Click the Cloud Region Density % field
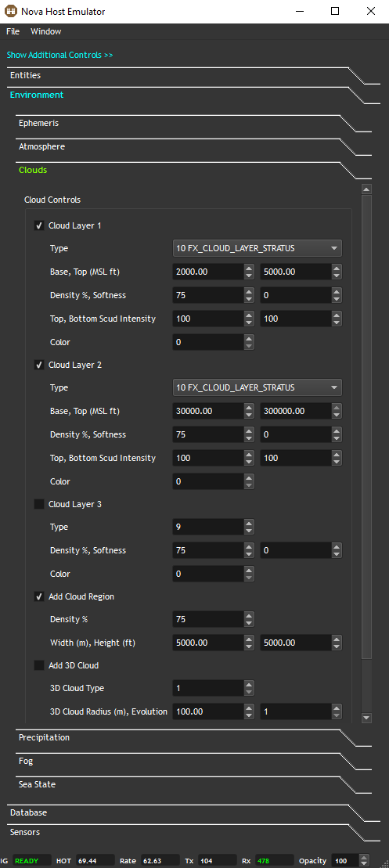 click(x=208, y=619)
